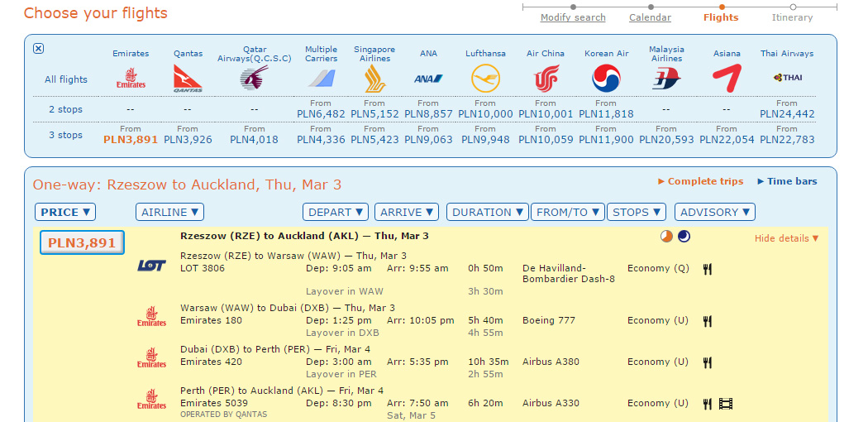The width and height of the screenshot is (868, 422).
Task: Click the Qantas kangaroo logo
Action: [x=188, y=78]
